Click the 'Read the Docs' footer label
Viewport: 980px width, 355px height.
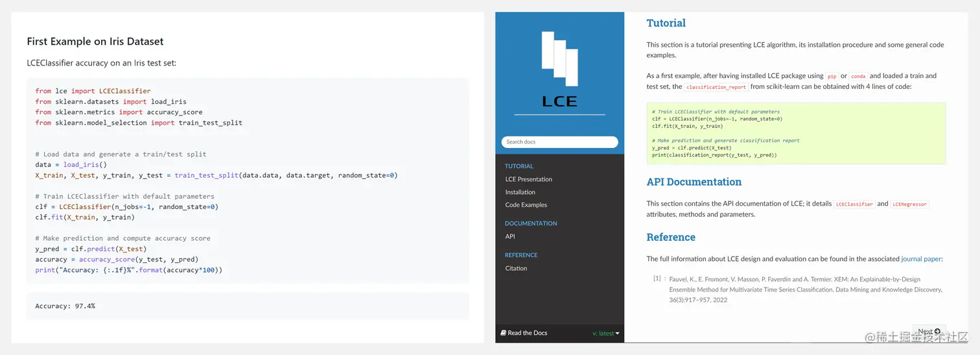528,333
